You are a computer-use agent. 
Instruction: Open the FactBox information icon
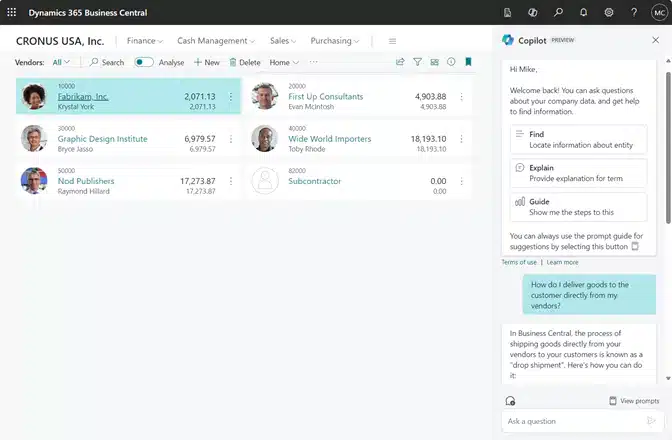[451, 62]
